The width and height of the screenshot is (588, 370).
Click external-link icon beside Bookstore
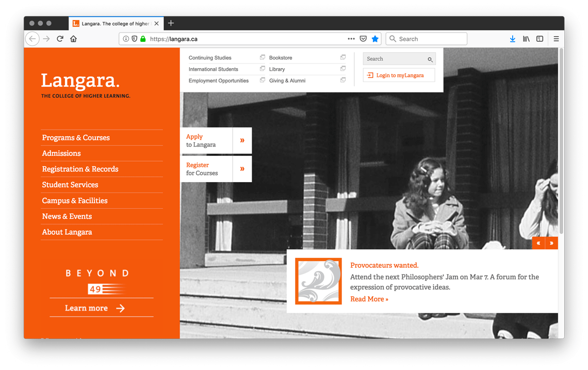tap(343, 57)
